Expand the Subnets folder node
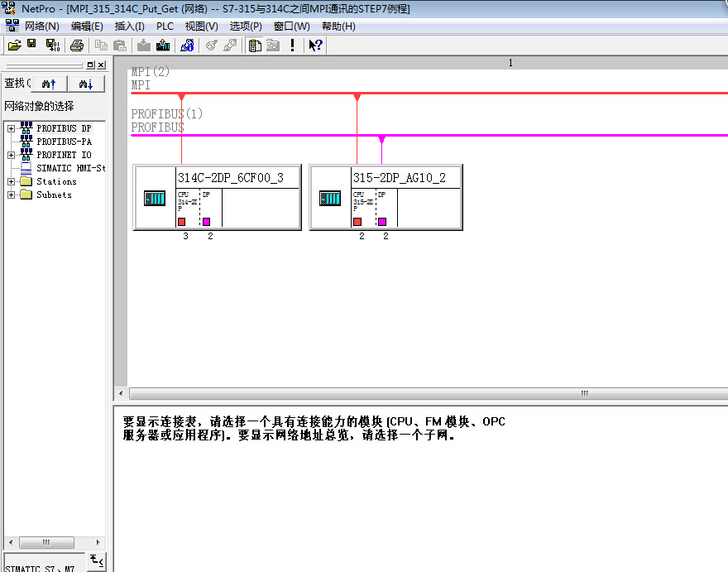The height and width of the screenshot is (572, 728). tap(11, 195)
